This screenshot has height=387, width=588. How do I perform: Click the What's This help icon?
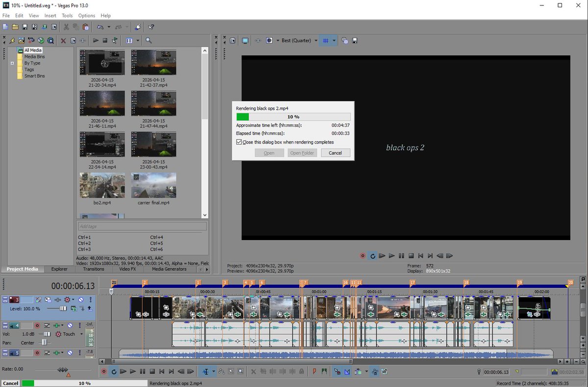tap(151, 27)
